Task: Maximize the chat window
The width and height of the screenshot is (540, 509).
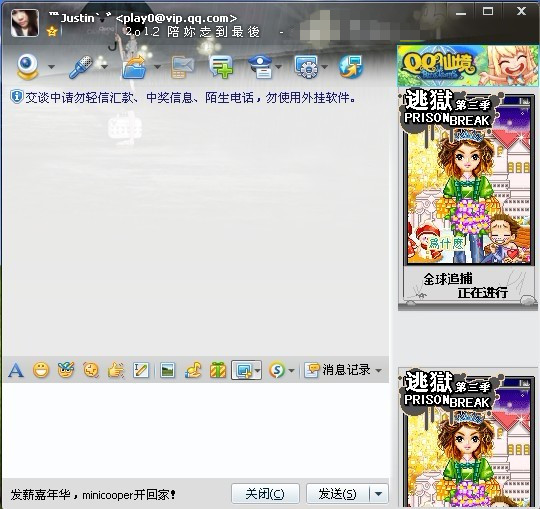Action: coord(488,11)
